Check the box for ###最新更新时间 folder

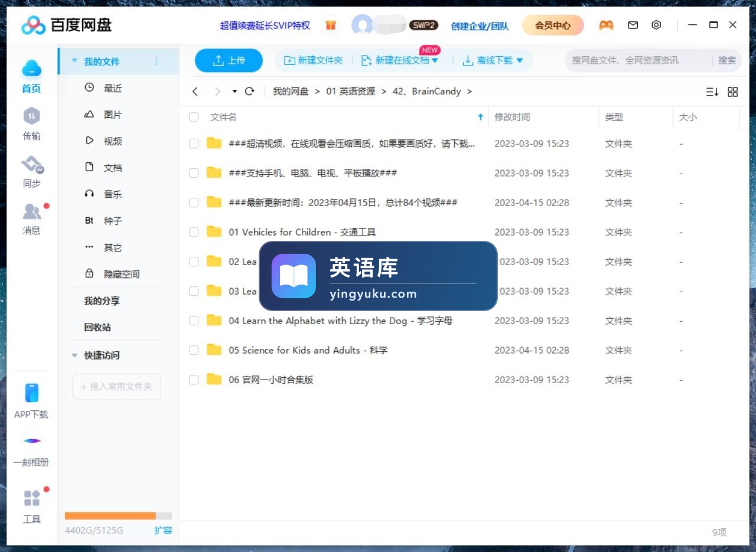[194, 202]
